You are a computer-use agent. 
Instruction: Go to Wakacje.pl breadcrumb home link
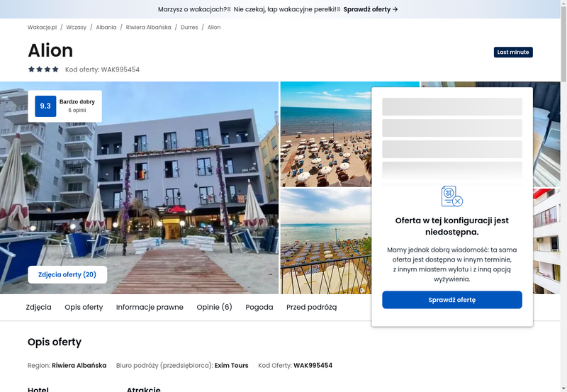[42, 28]
